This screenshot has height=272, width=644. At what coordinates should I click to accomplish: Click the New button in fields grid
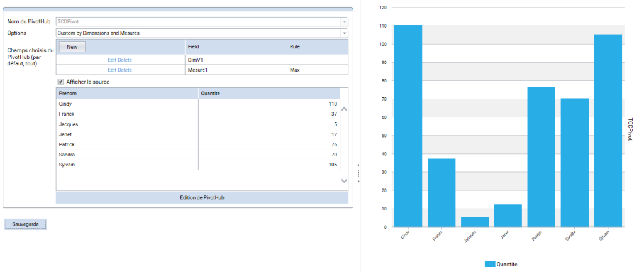72,46
